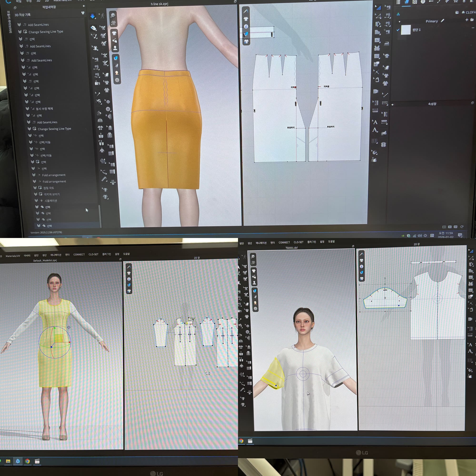Open CONNECT menu in Default_Modelist window

pyautogui.click(x=79, y=254)
